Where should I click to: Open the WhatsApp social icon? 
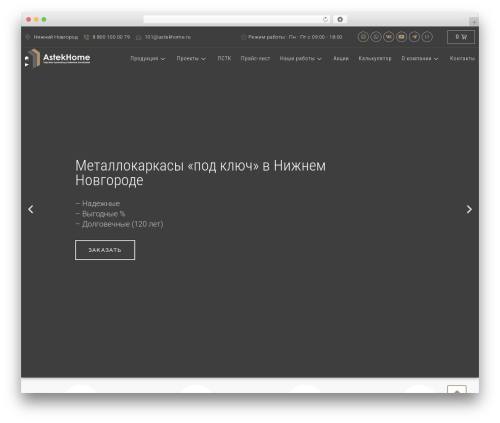click(376, 37)
